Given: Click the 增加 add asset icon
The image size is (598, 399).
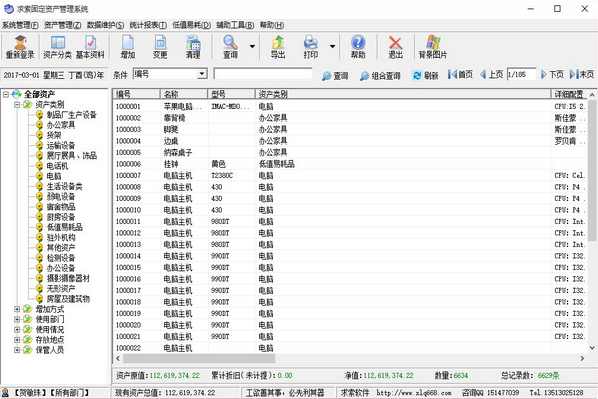Looking at the screenshot, I should pyautogui.click(x=128, y=47).
